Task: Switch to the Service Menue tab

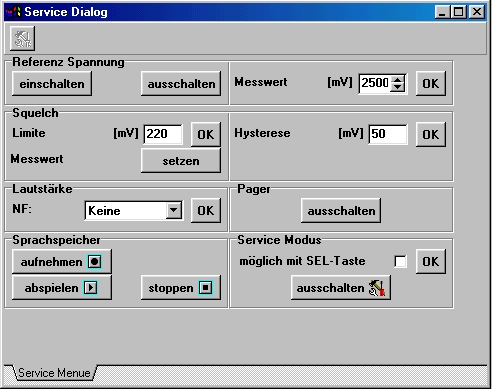Action: pos(54,373)
